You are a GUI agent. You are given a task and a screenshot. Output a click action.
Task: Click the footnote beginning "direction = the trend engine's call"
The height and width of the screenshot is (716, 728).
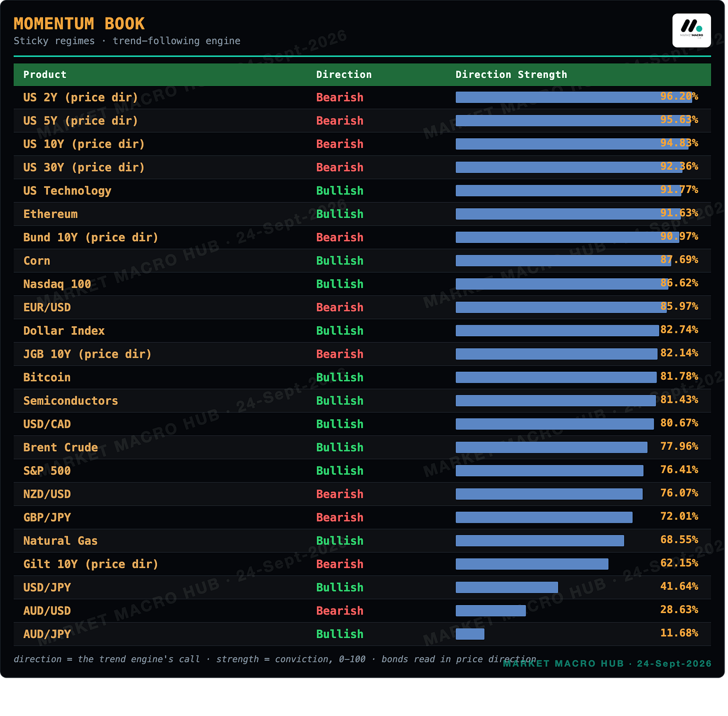point(275,659)
